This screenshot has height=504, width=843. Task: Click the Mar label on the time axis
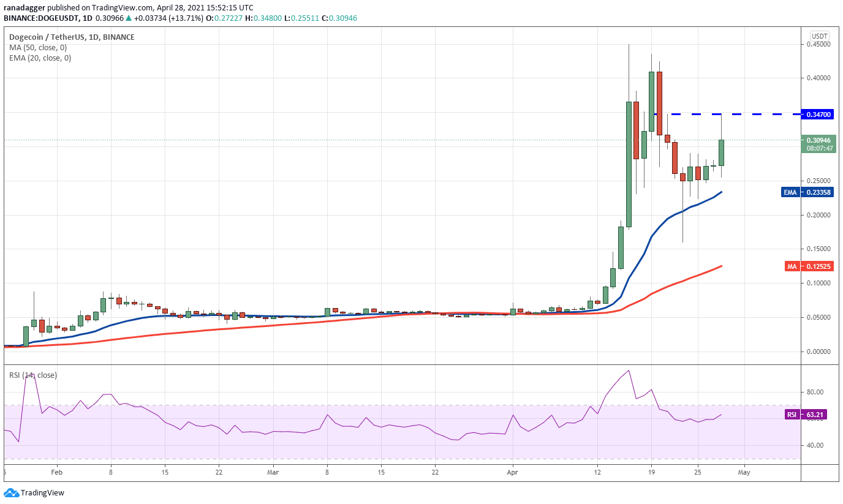(x=273, y=472)
